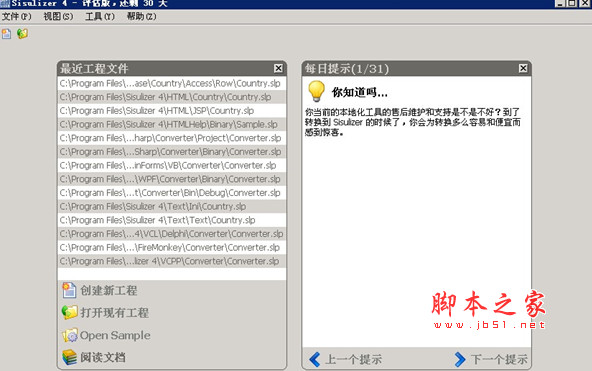The image size is (592, 371).
Task: Maximize the Sisulizer window
Action: pos(572,3)
